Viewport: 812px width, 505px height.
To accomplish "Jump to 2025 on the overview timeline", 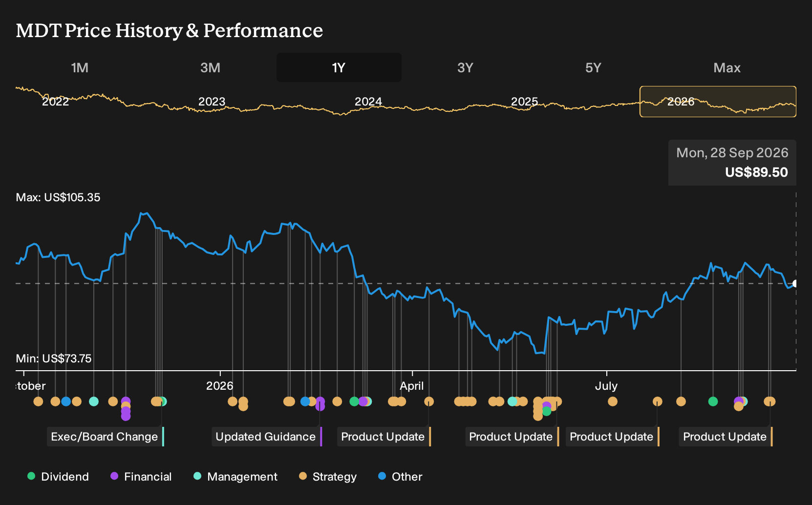I will point(524,102).
